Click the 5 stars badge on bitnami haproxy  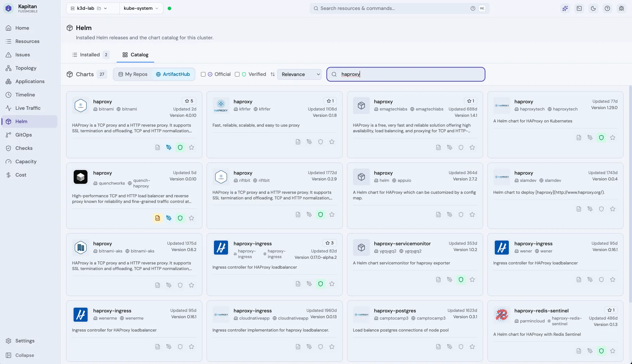point(189,101)
